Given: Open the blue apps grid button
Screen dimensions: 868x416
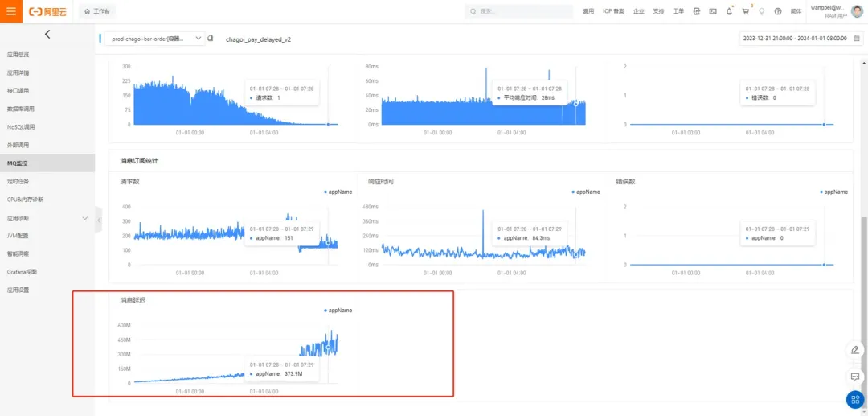Looking at the screenshot, I should (855, 400).
